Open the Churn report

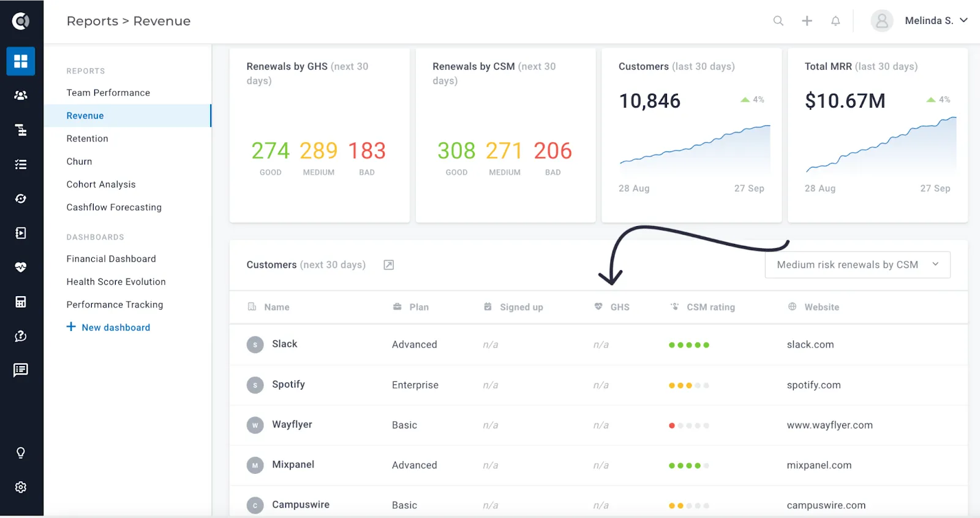80,161
